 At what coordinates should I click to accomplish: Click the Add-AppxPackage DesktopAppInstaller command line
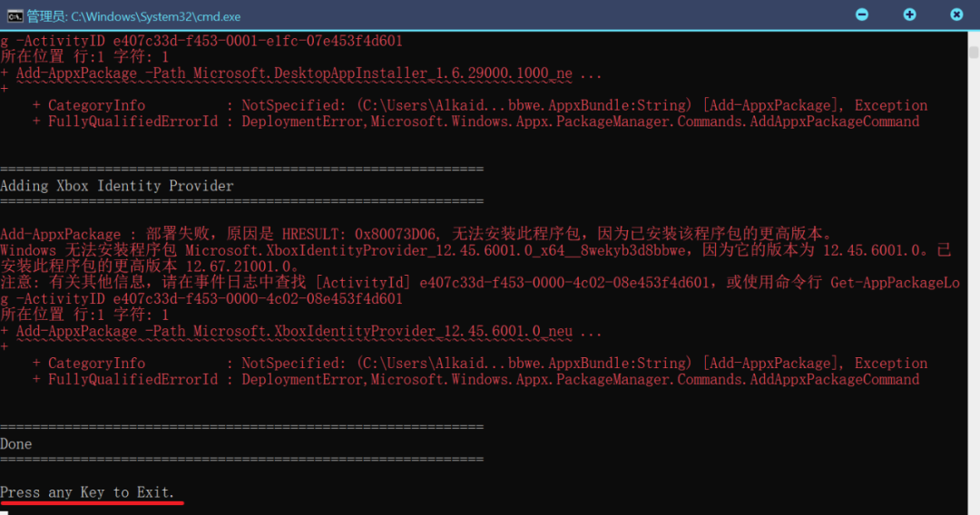pyautogui.click(x=309, y=73)
